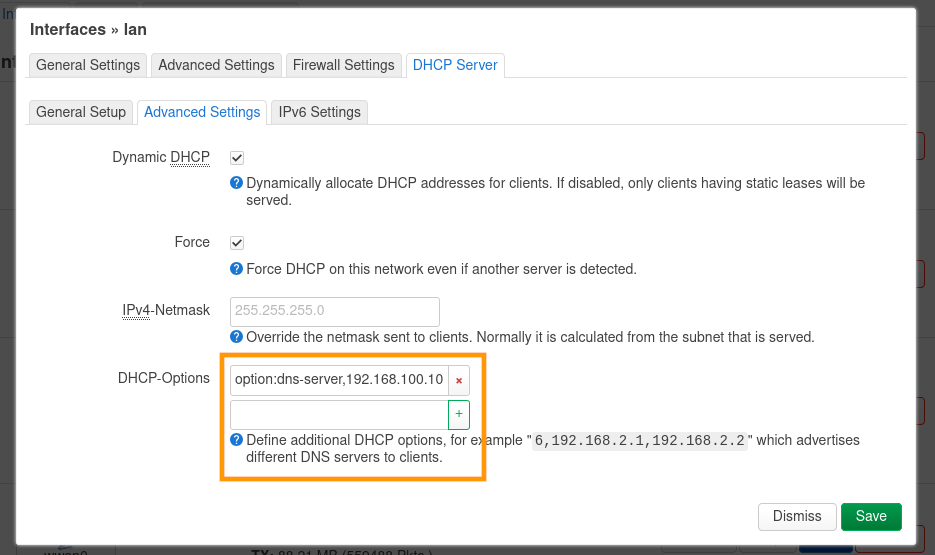
Task: Click help icon beside netmask override description
Action: tap(237, 336)
